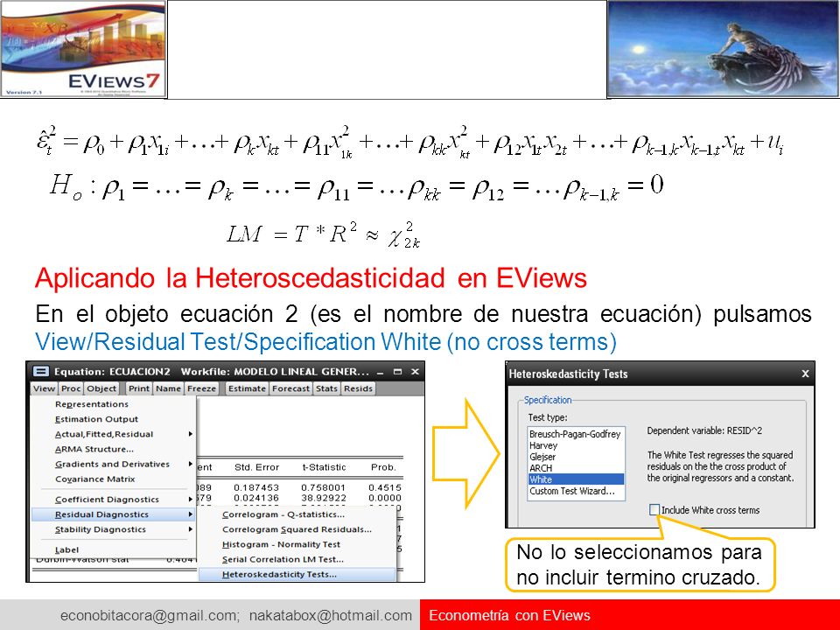Select ARCH test type
Image resolution: width=840 pixels, height=630 pixels.
(576, 467)
